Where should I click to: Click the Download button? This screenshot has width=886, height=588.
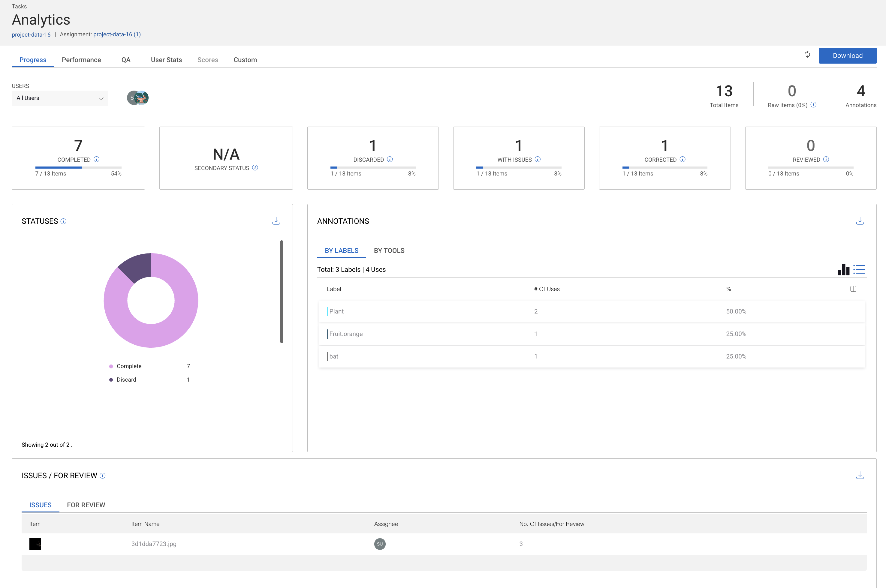tap(847, 55)
